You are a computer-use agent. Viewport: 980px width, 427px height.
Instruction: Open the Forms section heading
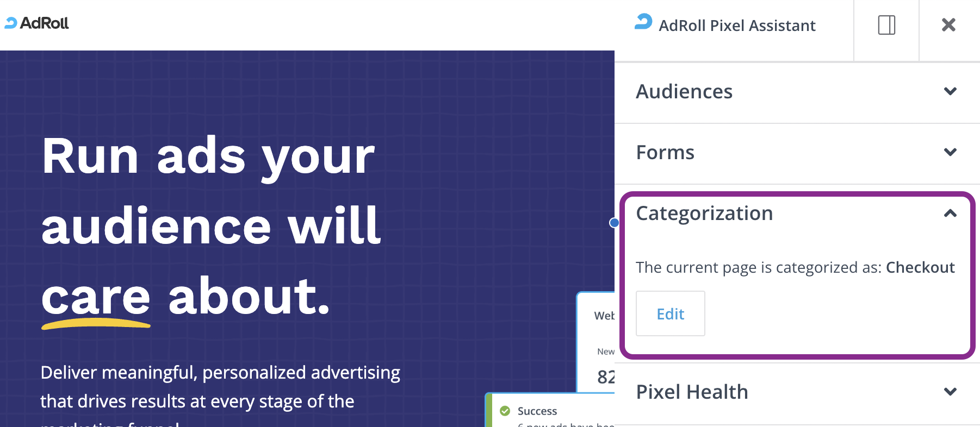pyautogui.click(x=665, y=152)
